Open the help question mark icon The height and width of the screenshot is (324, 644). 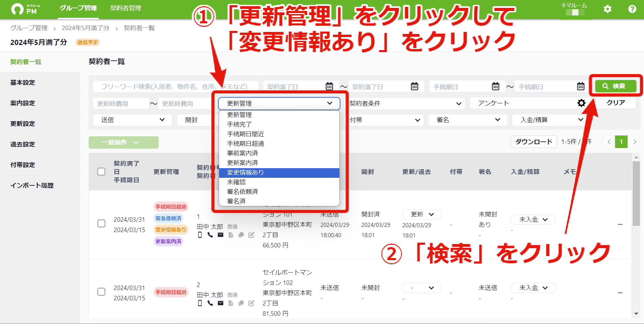(x=632, y=9)
